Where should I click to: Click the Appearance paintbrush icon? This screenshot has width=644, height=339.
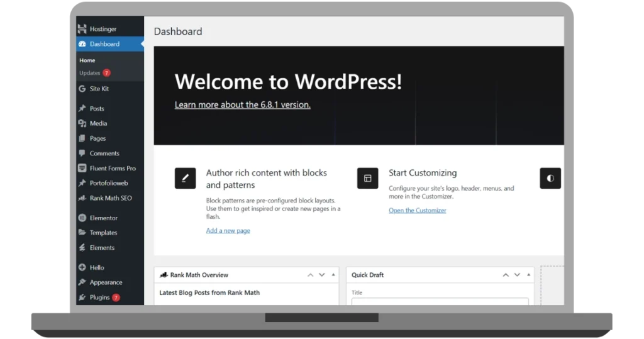click(82, 282)
